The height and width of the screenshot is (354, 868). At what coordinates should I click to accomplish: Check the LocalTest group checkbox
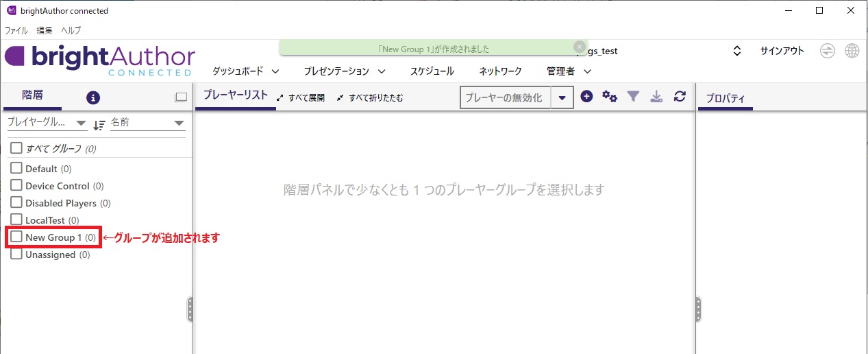(x=16, y=220)
